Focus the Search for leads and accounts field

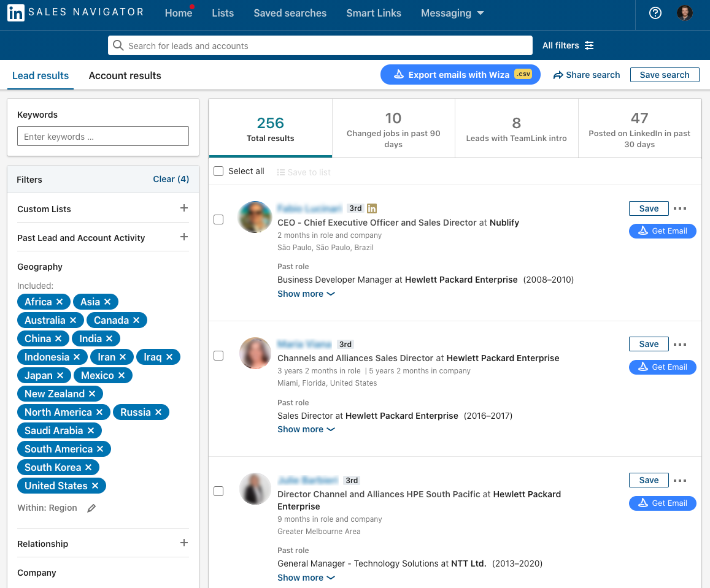[320, 46]
